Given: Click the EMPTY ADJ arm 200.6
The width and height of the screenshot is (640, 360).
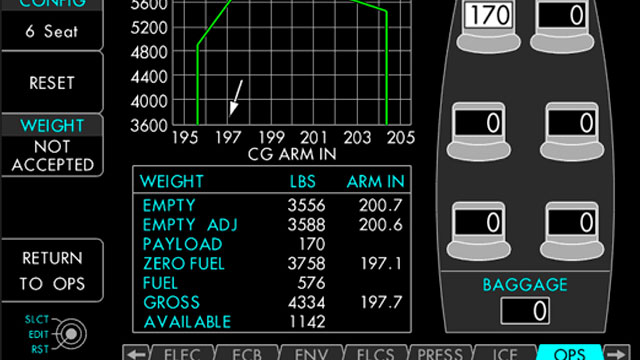Looking at the screenshot, I should click(380, 225).
